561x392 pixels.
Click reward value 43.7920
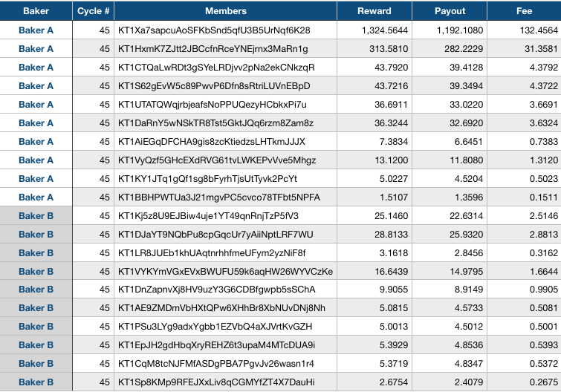click(x=391, y=68)
